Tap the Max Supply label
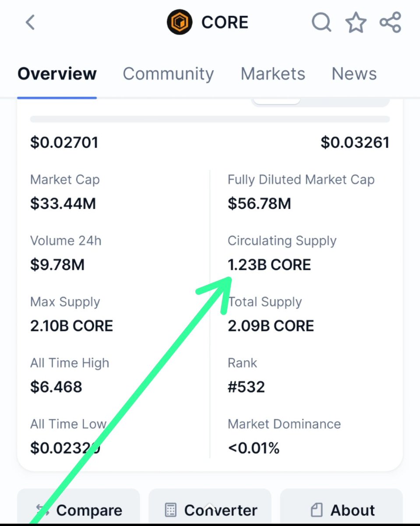This screenshot has height=526, width=420. coord(65,302)
